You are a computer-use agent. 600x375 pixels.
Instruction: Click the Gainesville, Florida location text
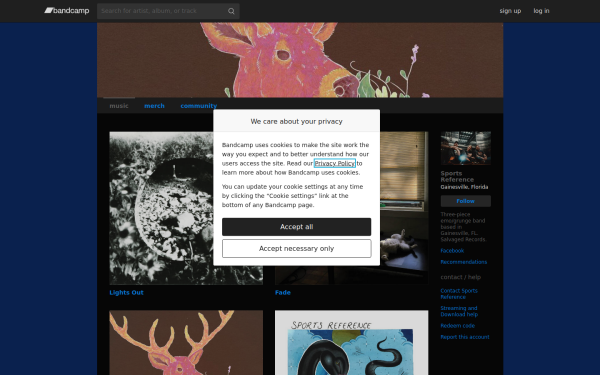(464, 187)
